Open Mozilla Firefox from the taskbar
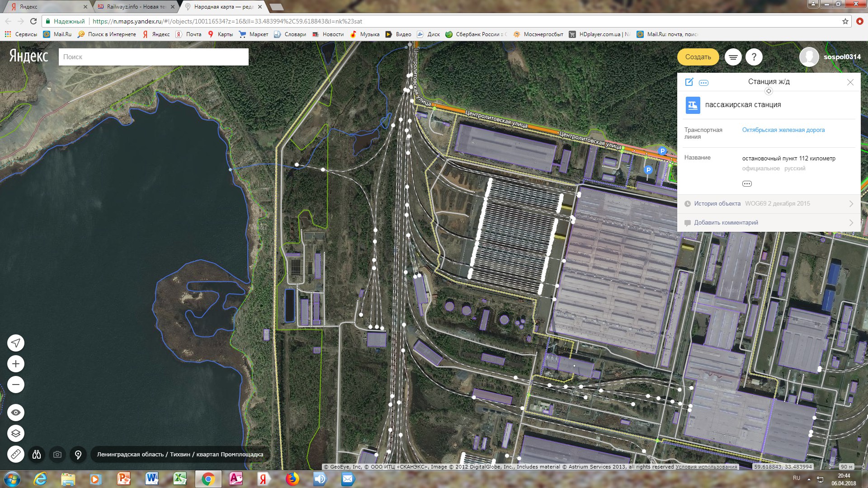The height and width of the screenshot is (488, 868). tap(292, 479)
